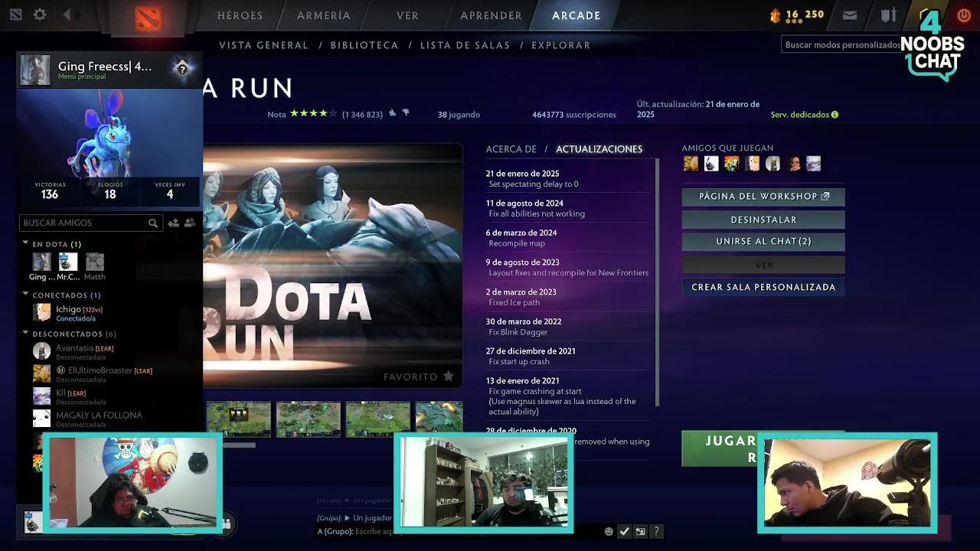Open the Dota 2 home logo button
This screenshot has height=551, width=980.
click(148, 17)
